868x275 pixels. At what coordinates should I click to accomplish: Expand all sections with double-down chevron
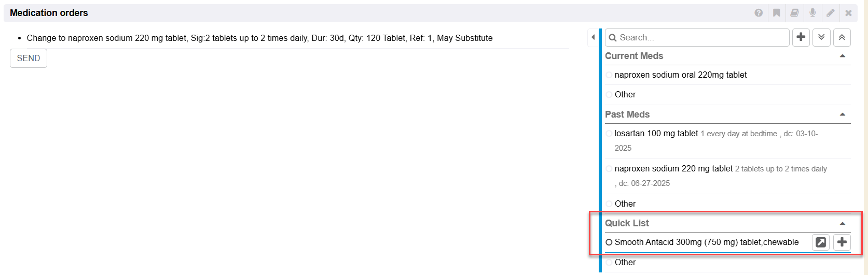coord(821,37)
